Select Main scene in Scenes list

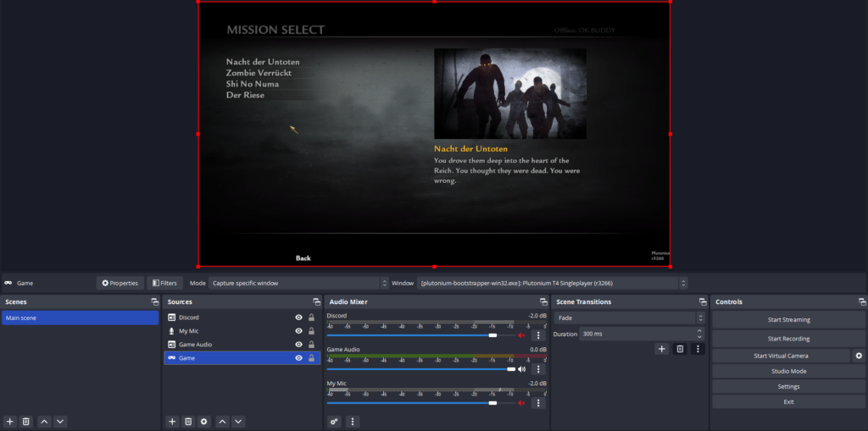(81, 318)
